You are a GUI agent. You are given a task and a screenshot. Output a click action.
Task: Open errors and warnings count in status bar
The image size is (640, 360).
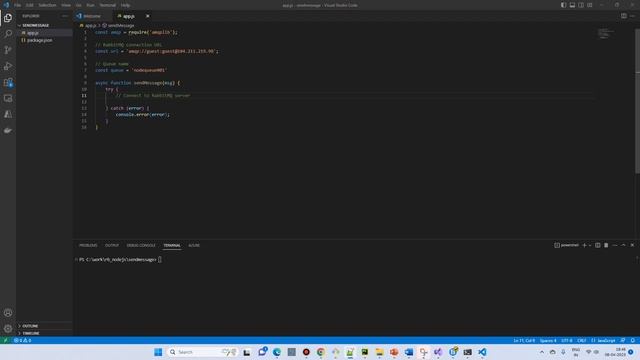(22, 340)
